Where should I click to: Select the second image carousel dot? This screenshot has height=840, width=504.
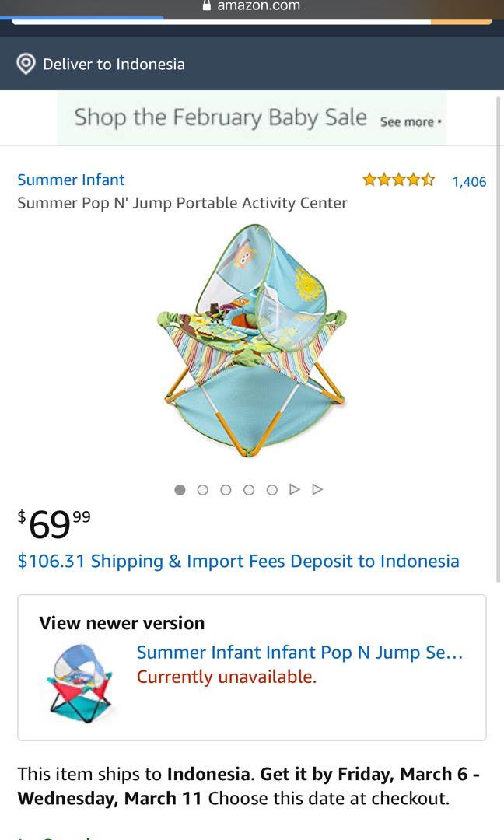[x=203, y=490]
